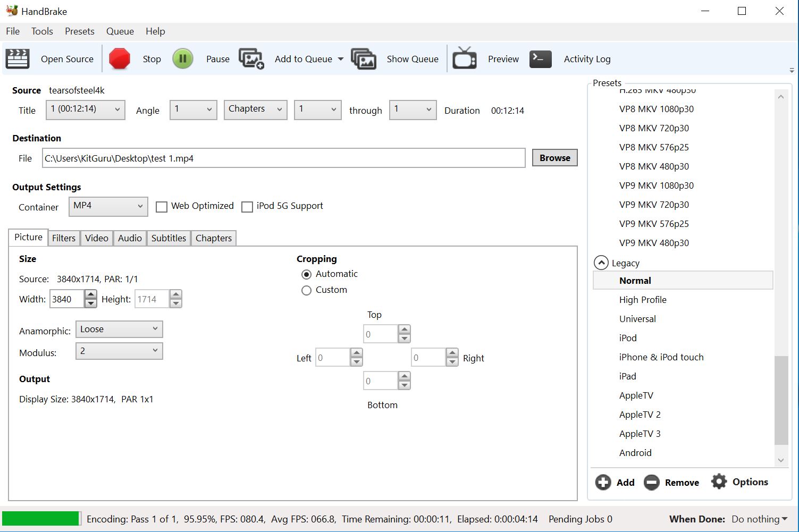This screenshot has width=799, height=532.
Task: Click the Show Queue stacked images icon
Action: (364, 58)
